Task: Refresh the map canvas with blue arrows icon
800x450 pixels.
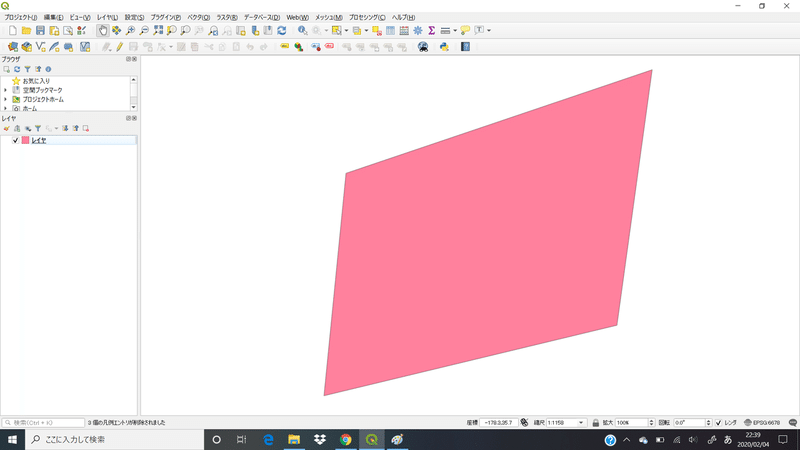Action: click(x=282, y=31)
